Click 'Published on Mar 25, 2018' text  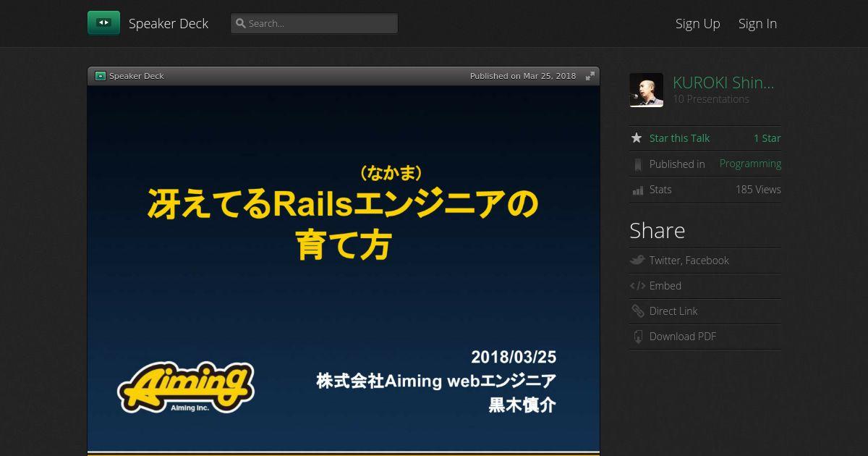click(x=523, y=76)
